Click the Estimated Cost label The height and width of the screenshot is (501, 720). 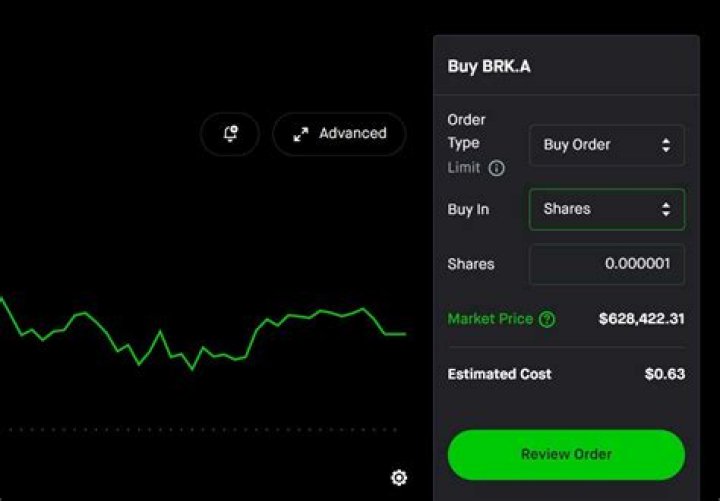499,374
